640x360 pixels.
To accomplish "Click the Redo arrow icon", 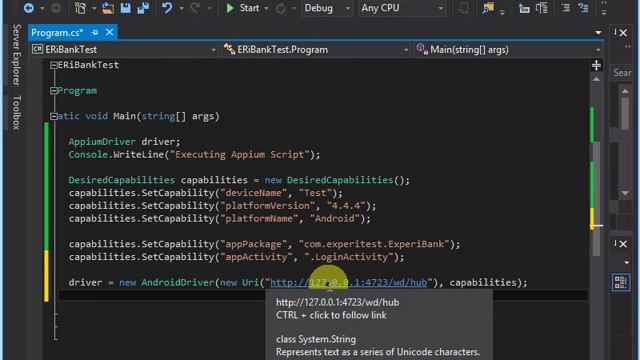I will [x=195, y=8].
